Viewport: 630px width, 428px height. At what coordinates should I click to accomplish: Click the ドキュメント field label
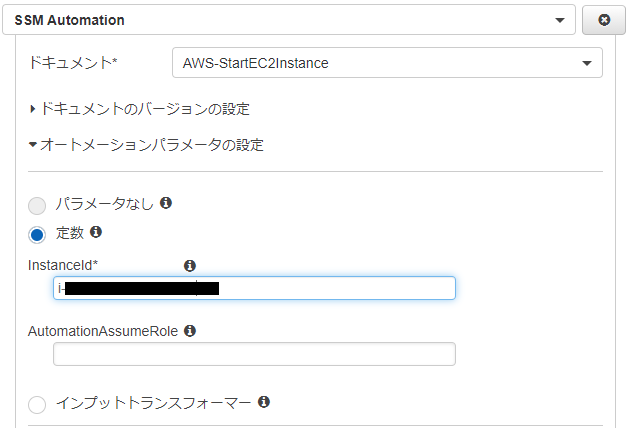point(73,63)
